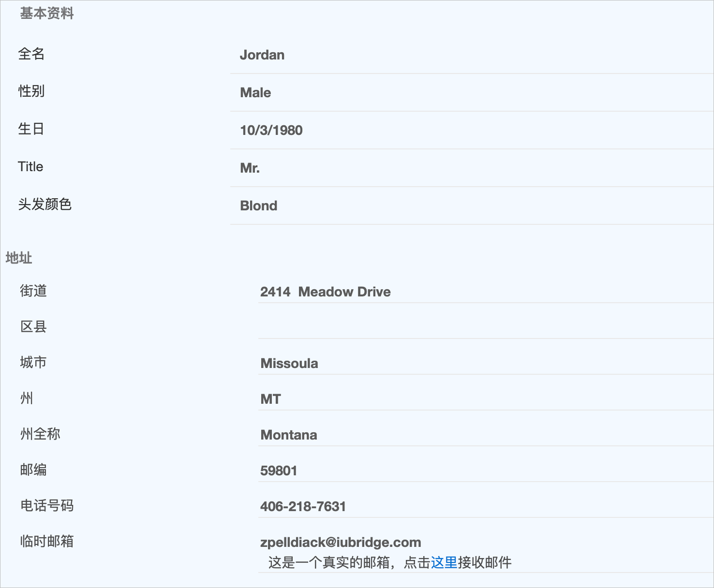Click the 性别 field label
The image size is (714, 588).
coord(31,91)
